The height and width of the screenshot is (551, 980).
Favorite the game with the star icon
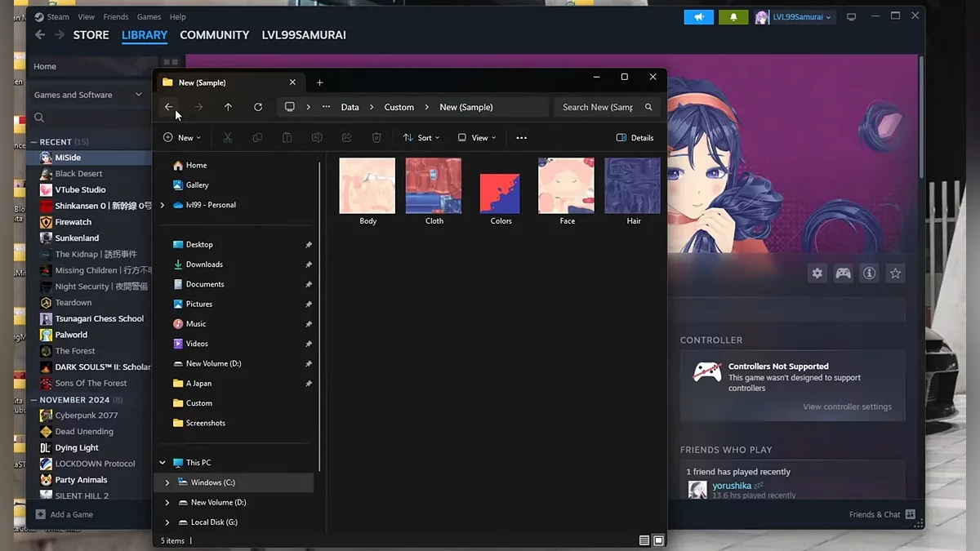pos(895,273)
